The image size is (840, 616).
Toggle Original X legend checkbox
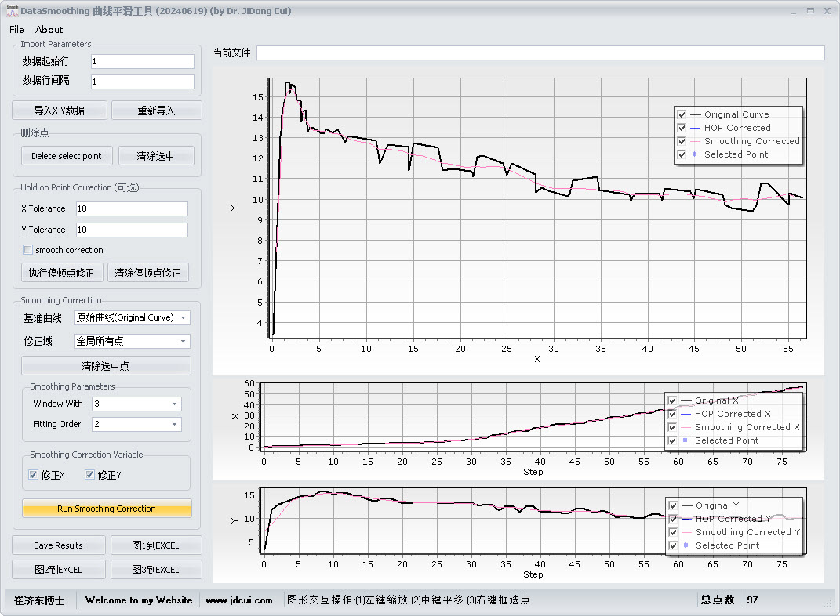(x=672, y=400)
